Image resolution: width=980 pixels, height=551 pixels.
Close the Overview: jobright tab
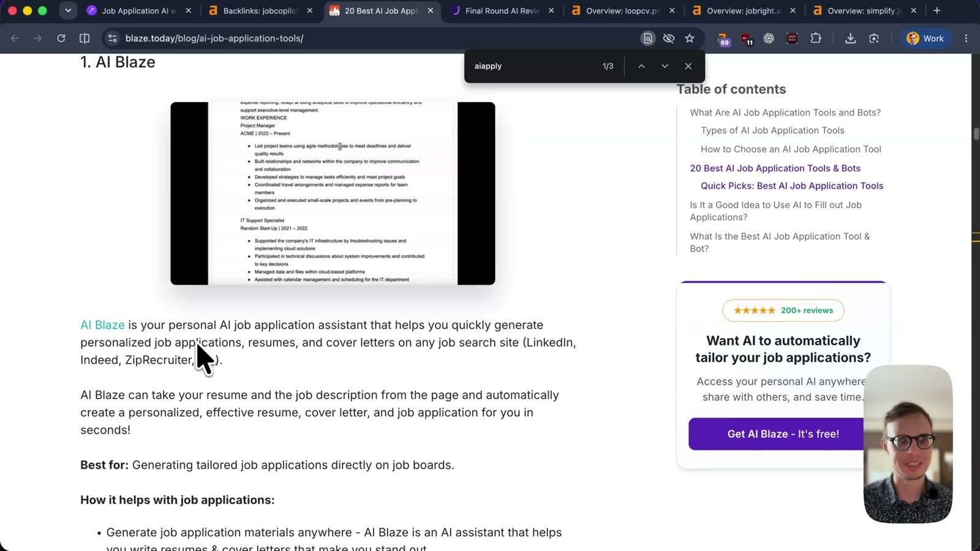tap(793, 10)
